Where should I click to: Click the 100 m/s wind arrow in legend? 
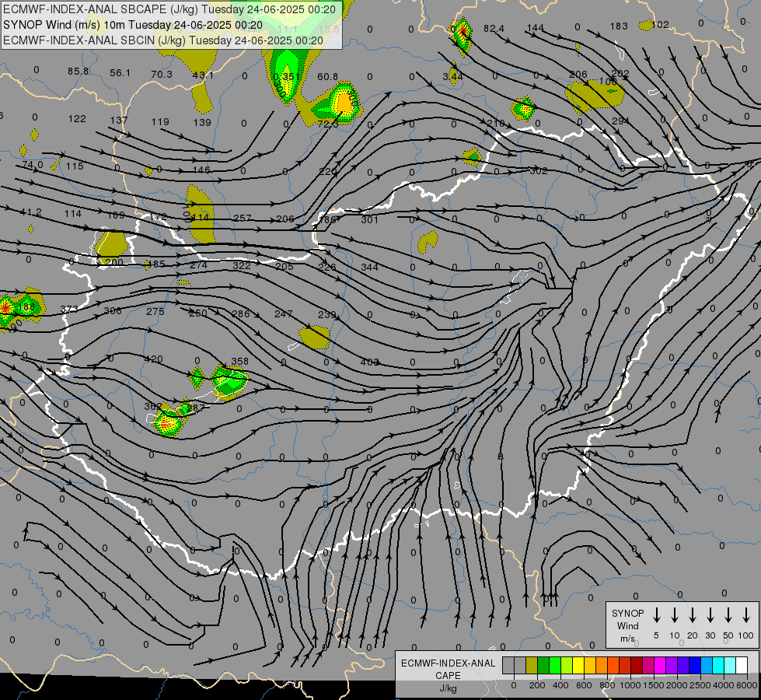[746, 615]
